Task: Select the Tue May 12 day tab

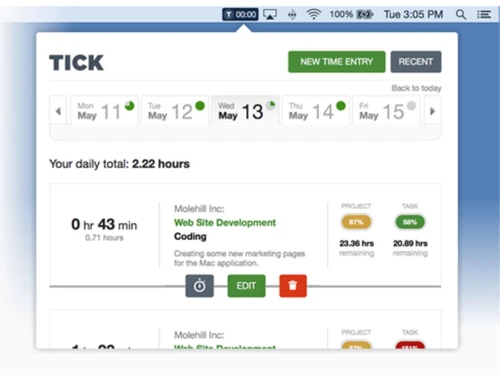Action: point(175,110)
